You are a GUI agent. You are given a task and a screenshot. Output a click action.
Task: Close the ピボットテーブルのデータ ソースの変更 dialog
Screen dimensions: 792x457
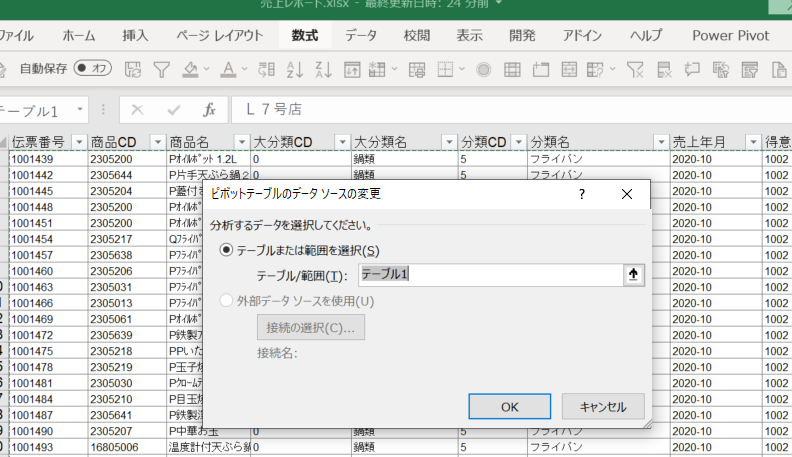coord(627,194)
